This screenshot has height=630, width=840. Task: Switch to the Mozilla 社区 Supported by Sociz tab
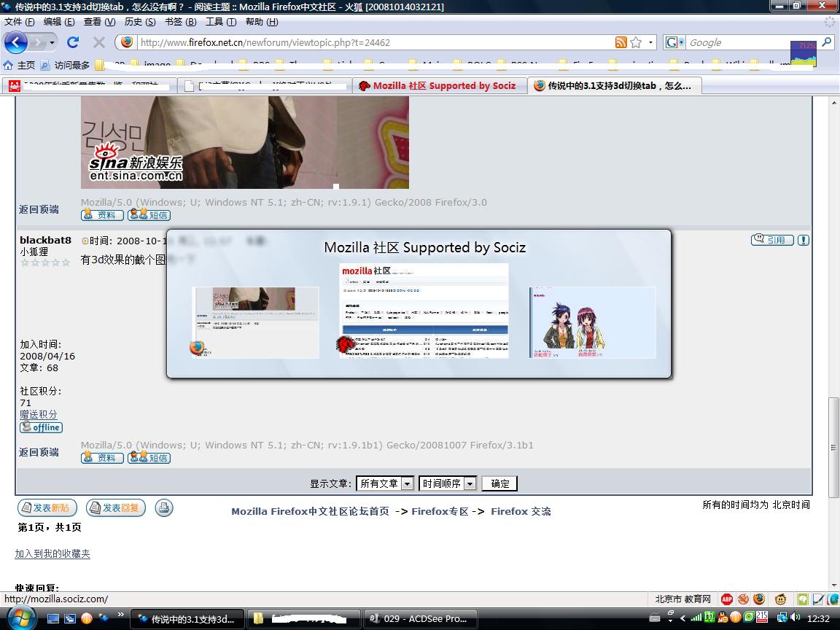(439, 86)
